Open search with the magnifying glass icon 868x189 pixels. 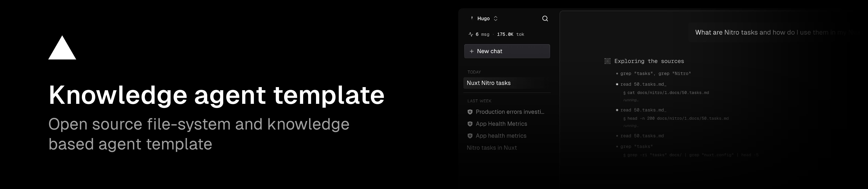(x=545, y=18)
